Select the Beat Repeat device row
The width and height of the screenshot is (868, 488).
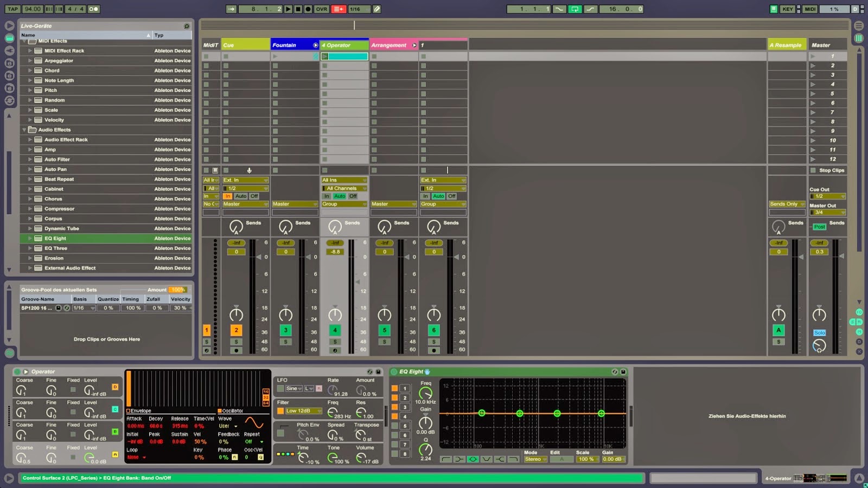106,179
